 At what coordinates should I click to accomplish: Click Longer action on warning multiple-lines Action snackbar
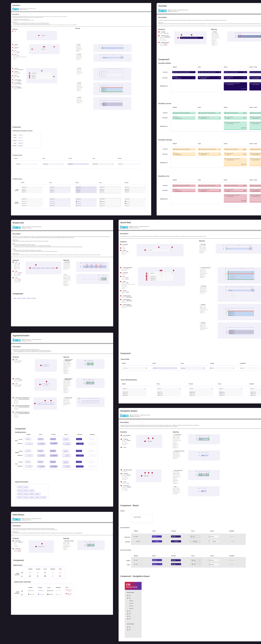(x=244, y=164)
